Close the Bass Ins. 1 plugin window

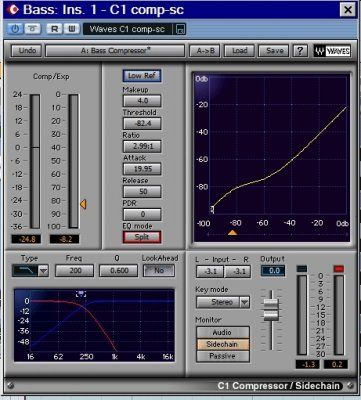348,10
